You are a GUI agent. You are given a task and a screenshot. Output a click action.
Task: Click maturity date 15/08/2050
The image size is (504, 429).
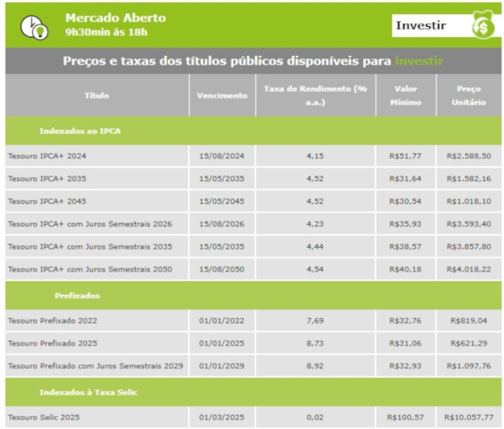(x=222, y=269)
